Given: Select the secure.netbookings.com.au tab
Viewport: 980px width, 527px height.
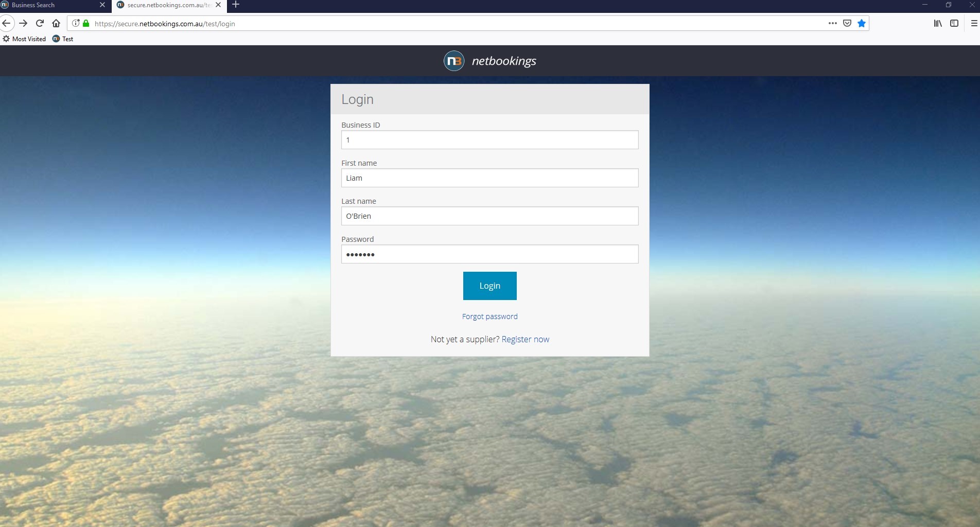Looking at the screenshot, I should pyautogui.click(x=169, y=5).
